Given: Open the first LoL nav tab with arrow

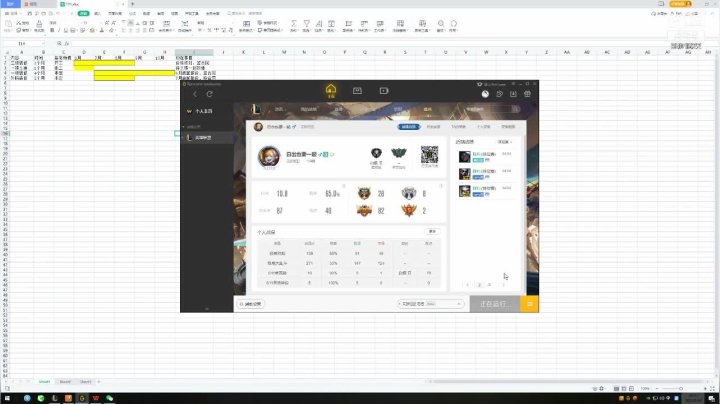Looking at the screenshot, I should point(280,109).
